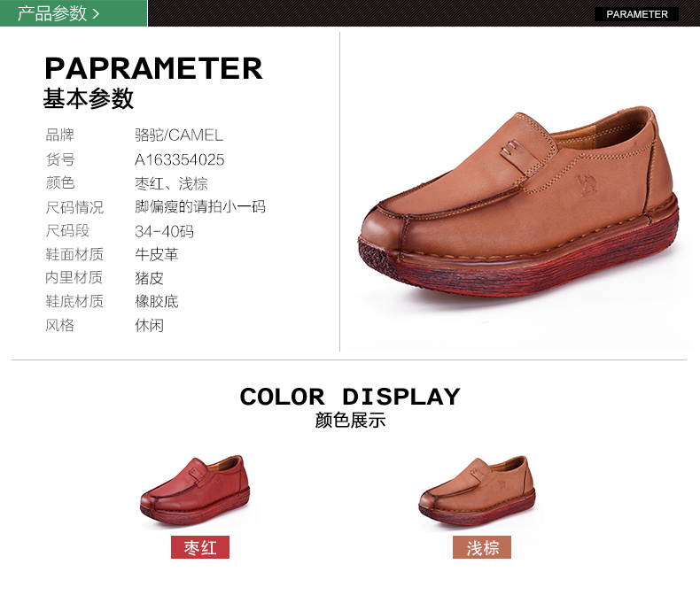Click the color value 枣红、浅棕

point(171,183)
